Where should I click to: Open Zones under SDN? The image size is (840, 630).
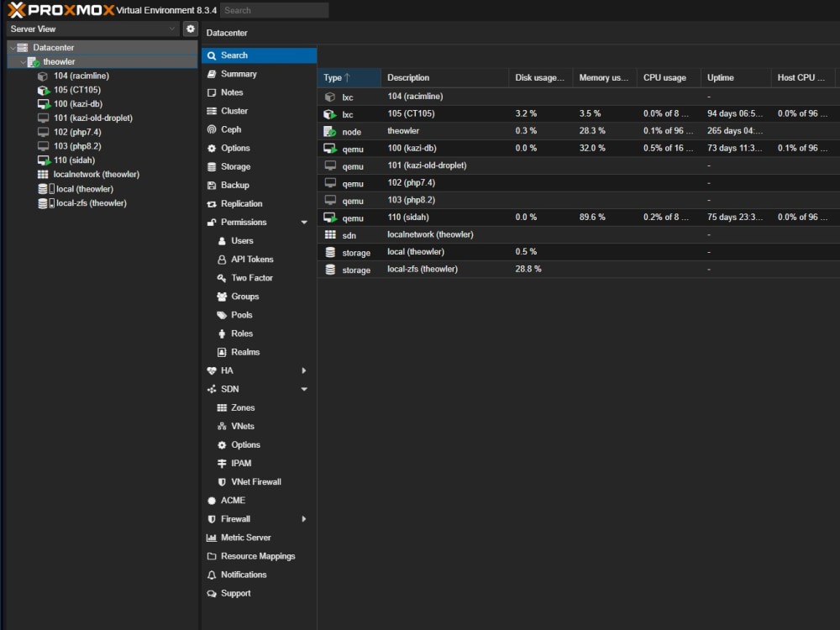260,407
